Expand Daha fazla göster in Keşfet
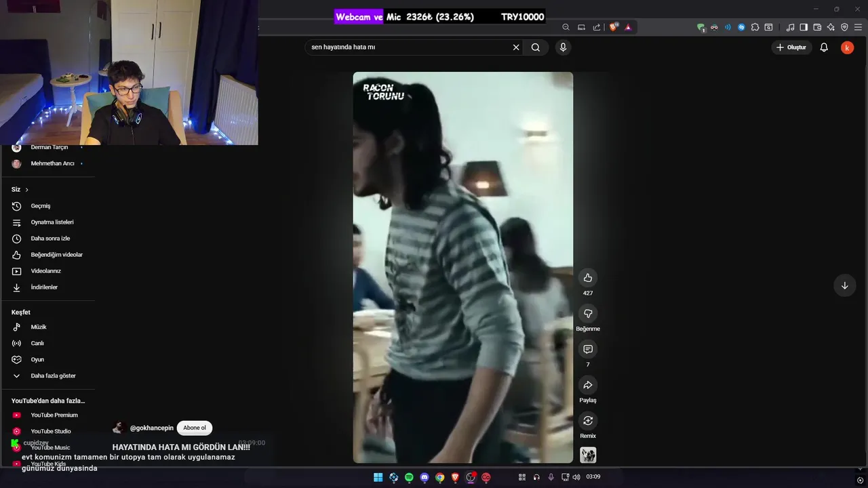 [x=47, y=375]
